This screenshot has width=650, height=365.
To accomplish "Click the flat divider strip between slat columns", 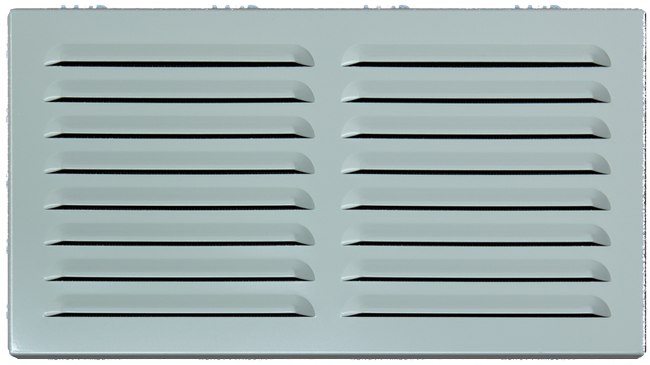I will coord(327,180).
